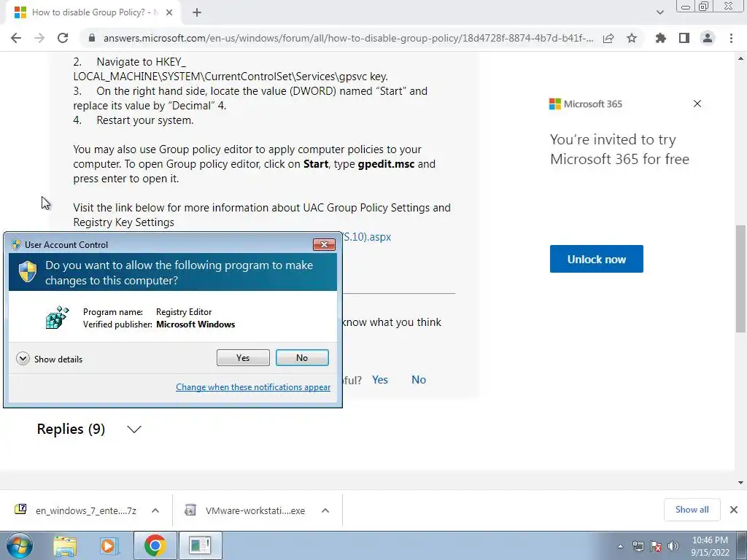The height and width of the screenshot is (560, 747).
Task: Click the network tray icon
Action: [x=638, y=546]
